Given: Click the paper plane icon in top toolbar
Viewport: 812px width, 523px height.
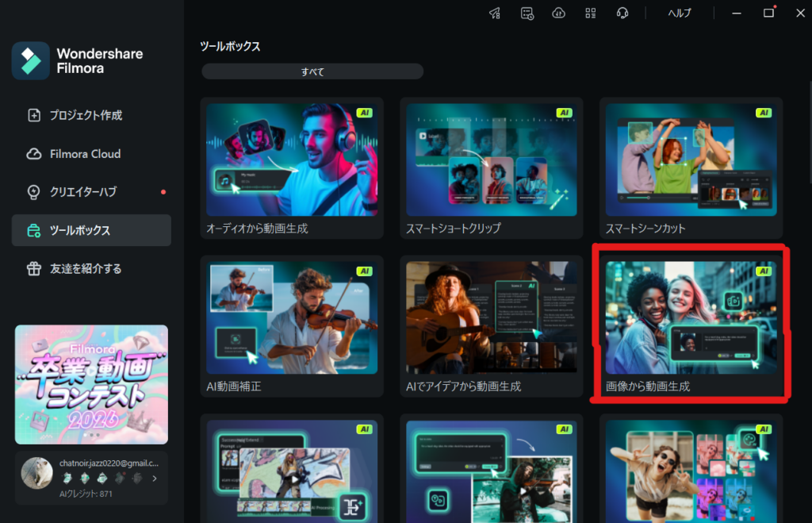Looking at the screenshot, I should (495, 13).
